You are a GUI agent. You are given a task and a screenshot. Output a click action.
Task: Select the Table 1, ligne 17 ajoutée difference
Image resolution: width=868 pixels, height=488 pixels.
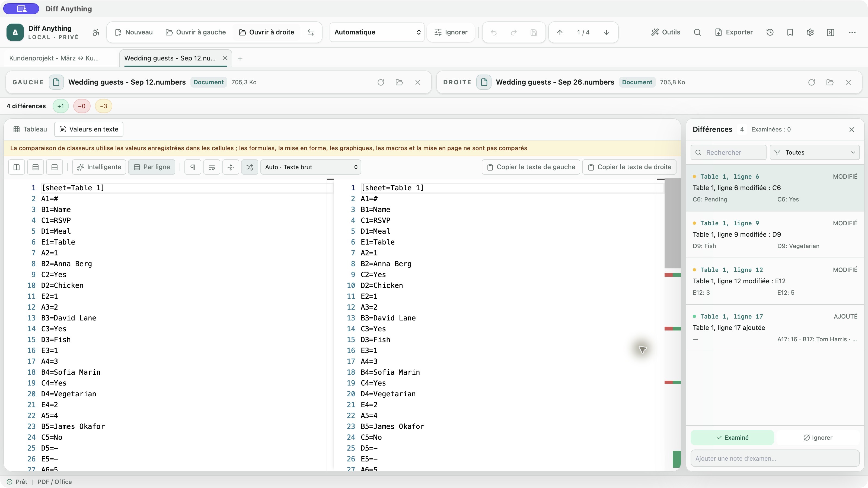[x=775, y=328]
